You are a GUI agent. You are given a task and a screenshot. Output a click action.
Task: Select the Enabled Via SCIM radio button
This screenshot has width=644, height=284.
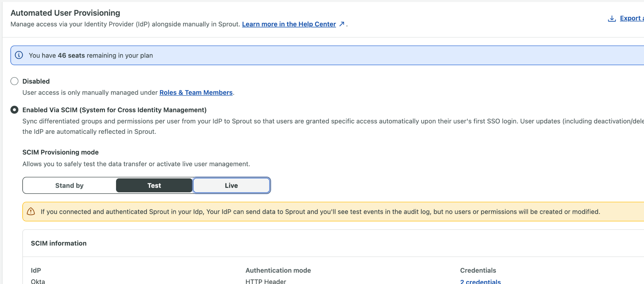click(14, 110)
